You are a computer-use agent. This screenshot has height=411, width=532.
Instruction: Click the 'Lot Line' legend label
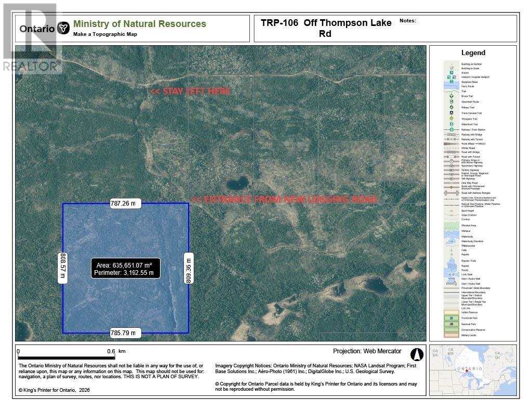(466, 308)
